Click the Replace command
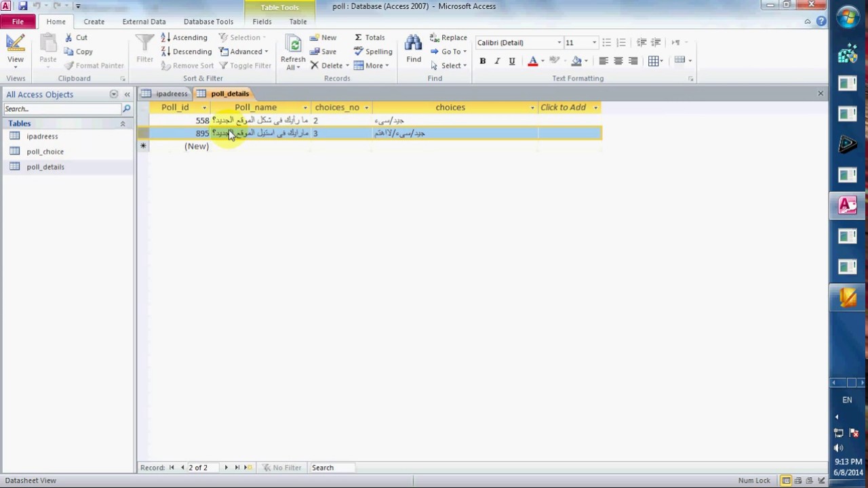 tap(448, 37)
